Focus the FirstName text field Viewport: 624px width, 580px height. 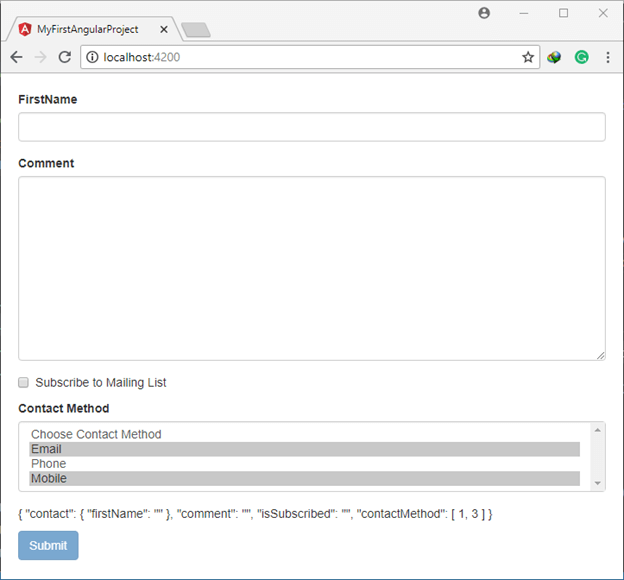coord(312,127)
